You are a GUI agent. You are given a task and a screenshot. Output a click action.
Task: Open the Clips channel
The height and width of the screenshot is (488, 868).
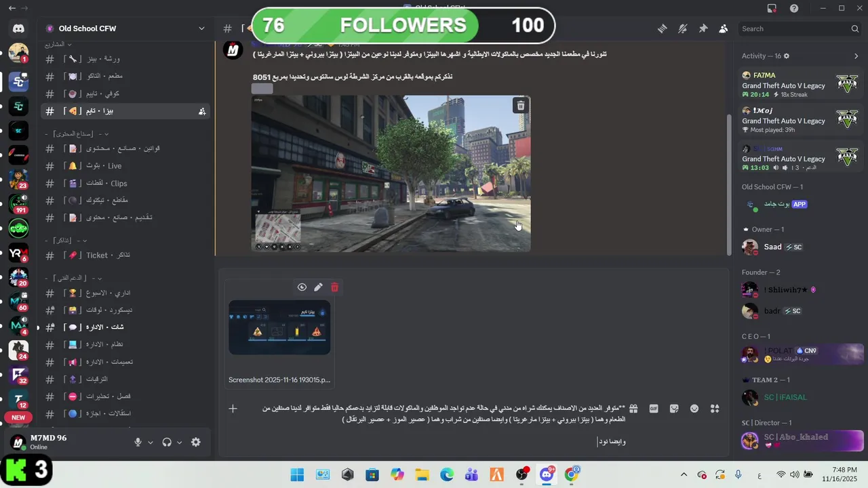coord(125,183)
